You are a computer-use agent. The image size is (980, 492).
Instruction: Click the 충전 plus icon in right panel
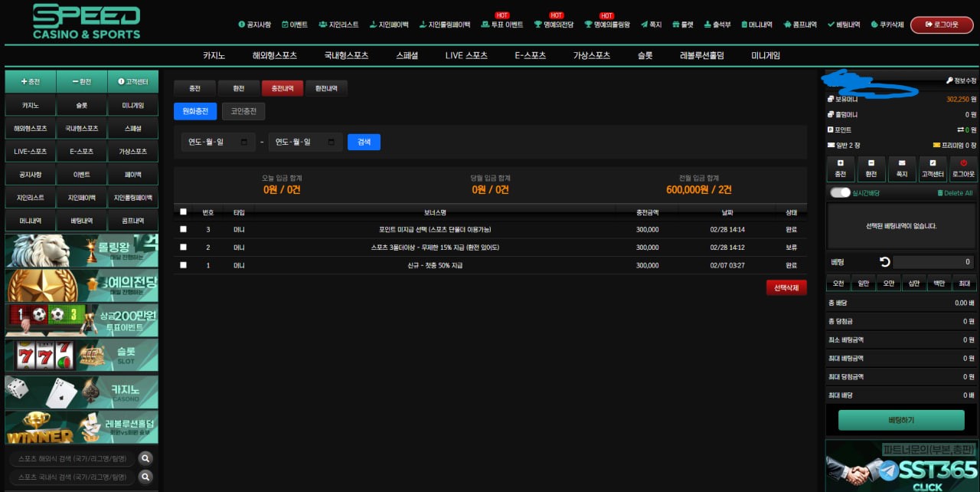[840, 163]
